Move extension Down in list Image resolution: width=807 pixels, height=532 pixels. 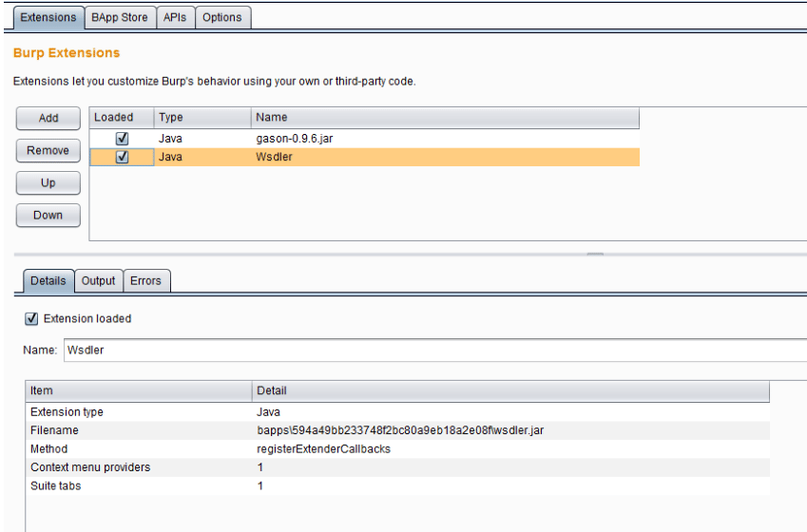[x=48, y=216]
